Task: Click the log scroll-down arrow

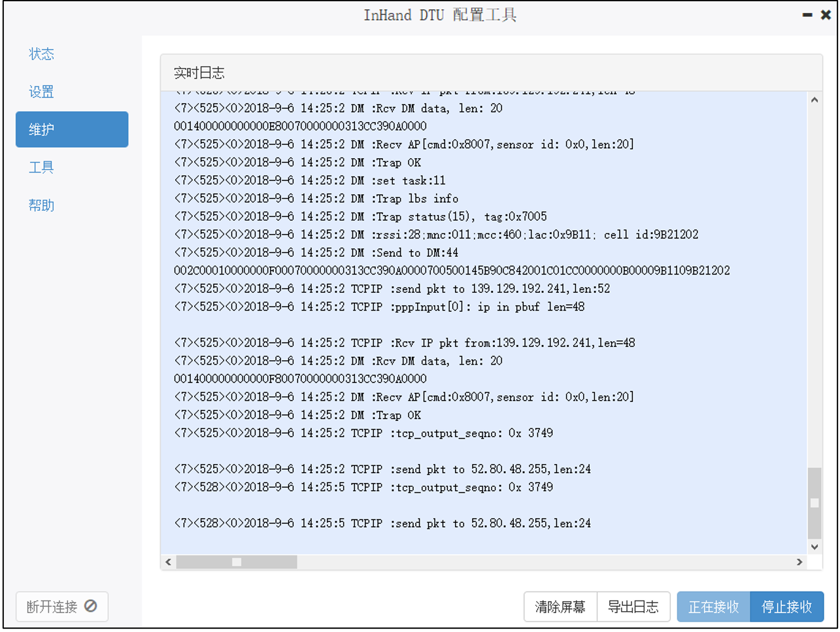Action: coord(815,547)
